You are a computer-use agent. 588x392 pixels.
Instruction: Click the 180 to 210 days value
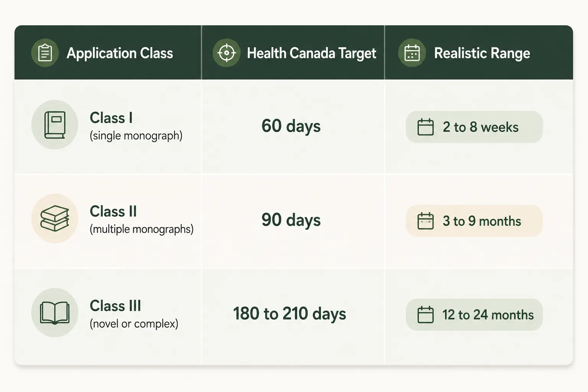coord(290,314)
